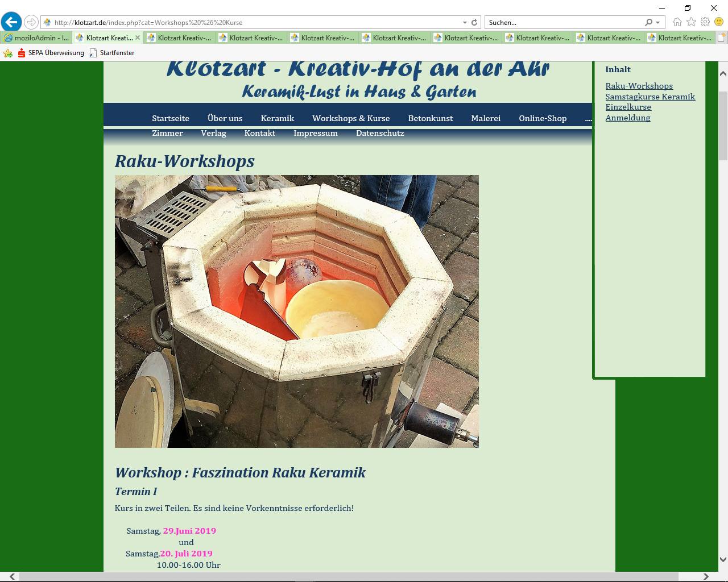The height and width of the screenshot is (582, 728).
Task: Close the active Klotzart Kreati tab
Action: coord(137,38)
